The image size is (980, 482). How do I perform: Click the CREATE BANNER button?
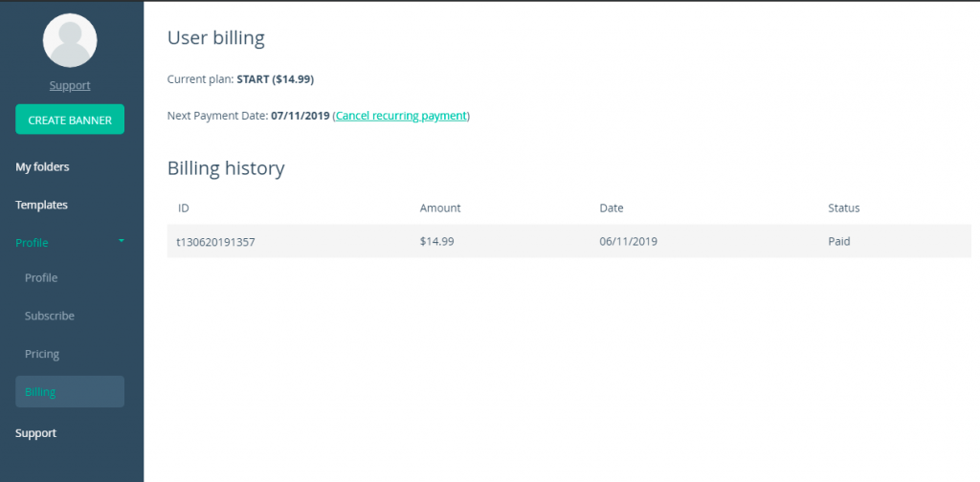pyautogui.click(x=70, y=120)
